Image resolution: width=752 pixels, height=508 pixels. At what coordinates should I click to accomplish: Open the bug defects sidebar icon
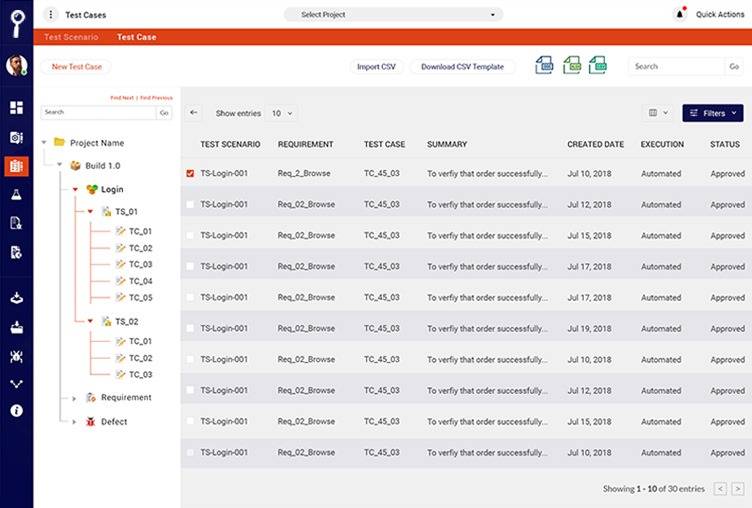pyautogui.click(x=16, y=356)
